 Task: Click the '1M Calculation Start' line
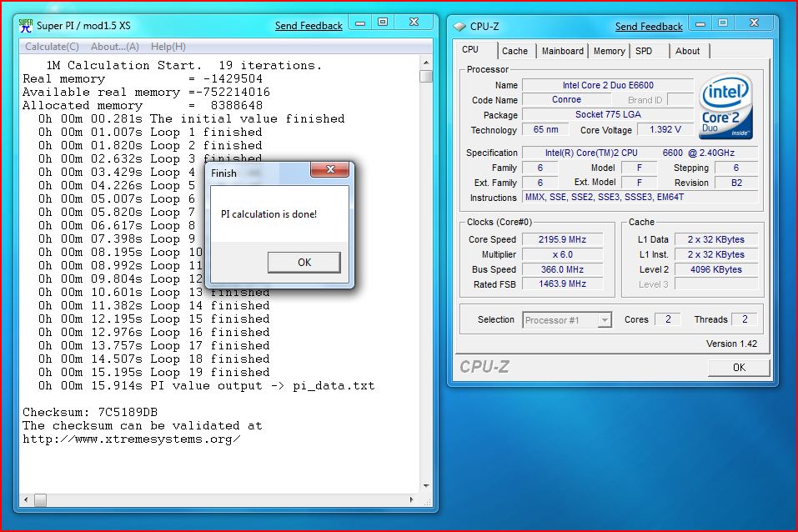(183, 65)
